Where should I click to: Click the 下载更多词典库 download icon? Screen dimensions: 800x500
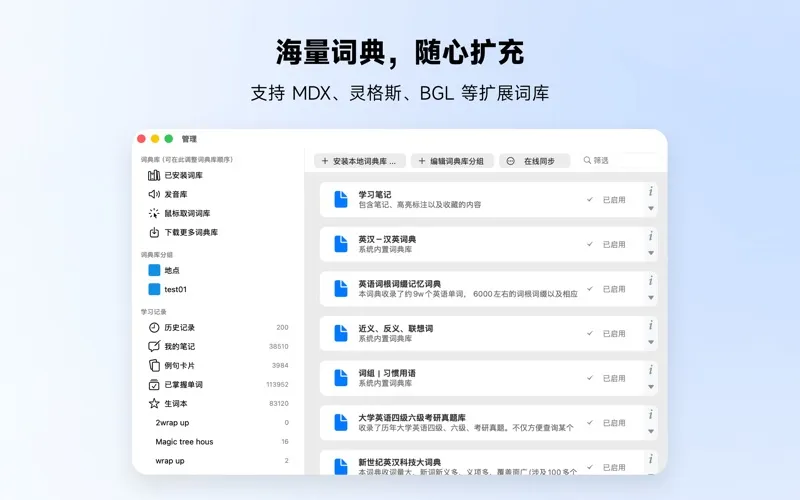(x=154, y=233)
